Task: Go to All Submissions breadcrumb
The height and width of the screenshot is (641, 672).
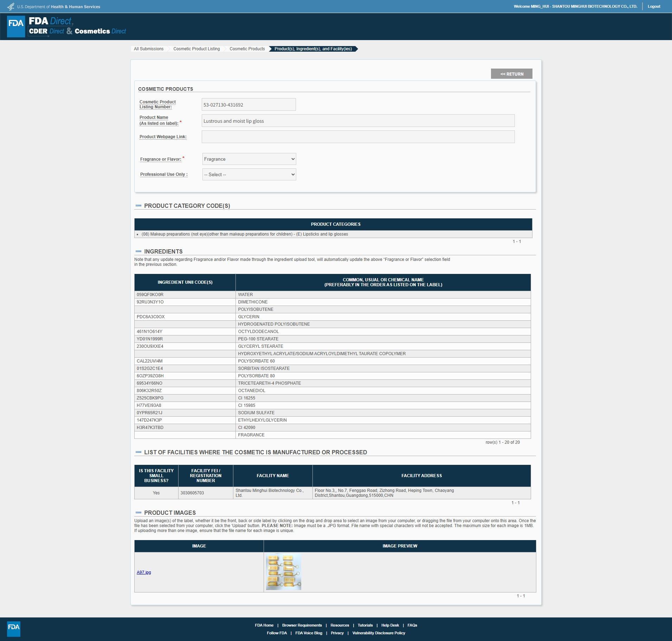Action: click(148, 49)
